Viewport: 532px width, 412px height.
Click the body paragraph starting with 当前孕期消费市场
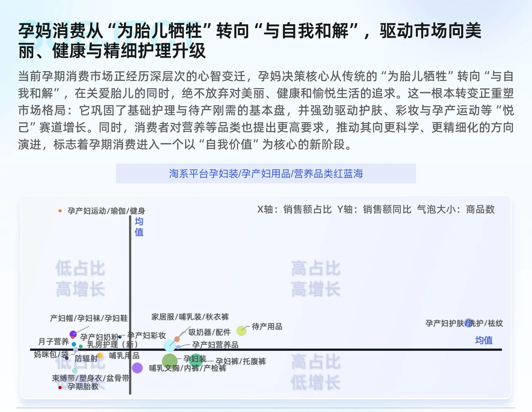coord(266,110)
